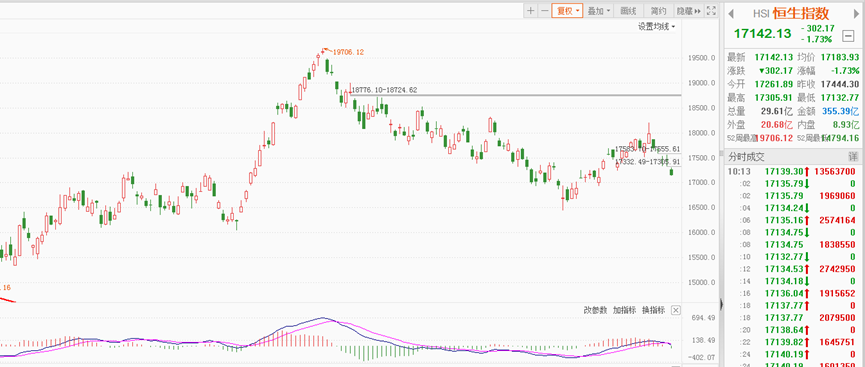Enter fullscreen chart mode

[711, 10]
